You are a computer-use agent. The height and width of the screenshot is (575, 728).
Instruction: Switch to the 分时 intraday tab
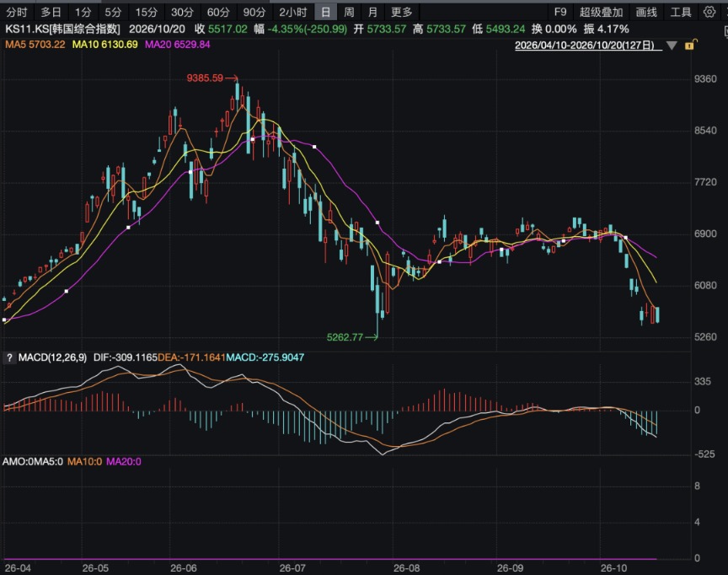pos(17,12)
